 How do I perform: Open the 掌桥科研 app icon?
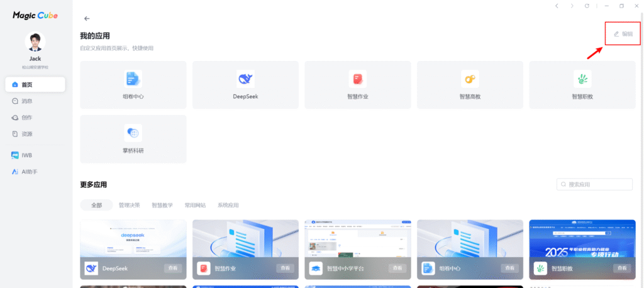133,133
